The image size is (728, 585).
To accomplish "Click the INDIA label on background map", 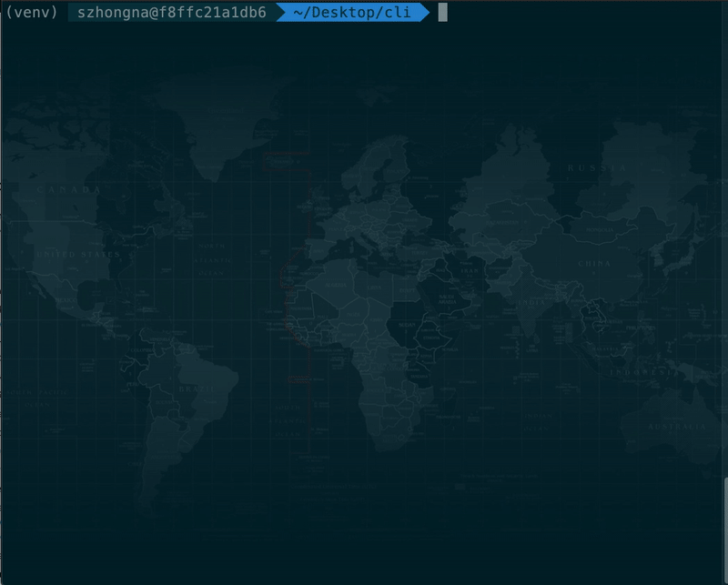I will point(531,302).
